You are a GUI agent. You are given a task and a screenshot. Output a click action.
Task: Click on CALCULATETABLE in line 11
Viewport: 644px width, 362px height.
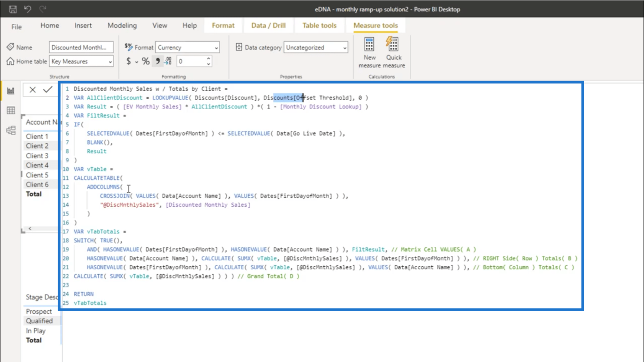tap(97, 178)
